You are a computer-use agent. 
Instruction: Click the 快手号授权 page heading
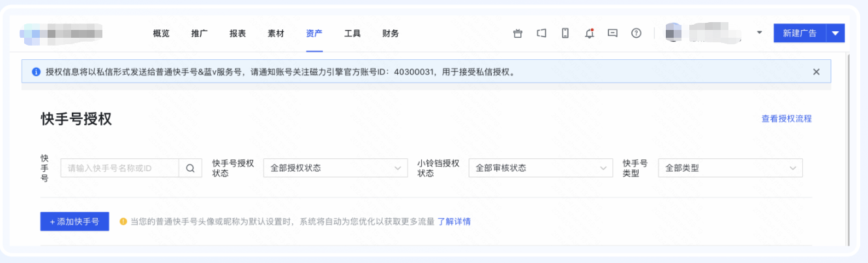(x=76, y=119)
